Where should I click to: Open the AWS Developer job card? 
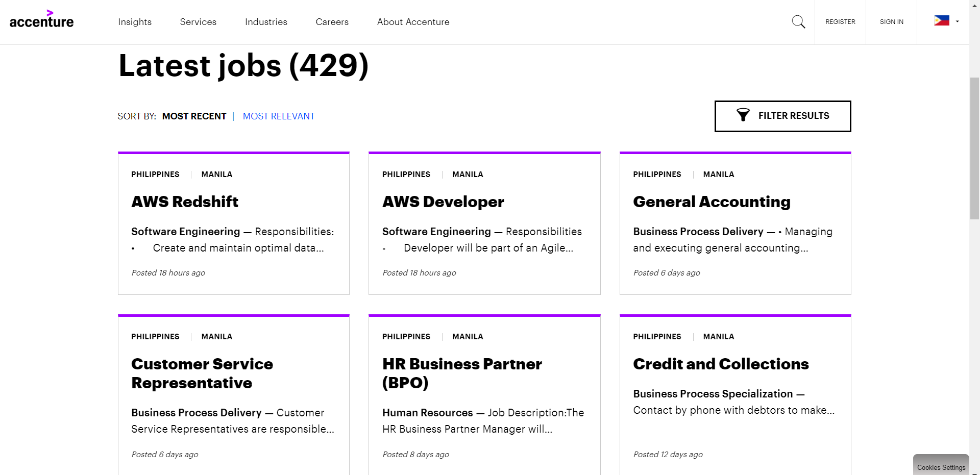pos(443,202)
